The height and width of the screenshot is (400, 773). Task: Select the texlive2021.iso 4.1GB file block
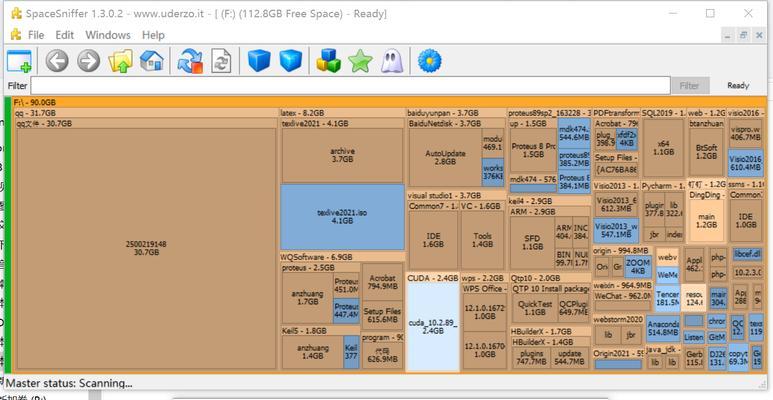pyautogui.click(x=342, y=217)
